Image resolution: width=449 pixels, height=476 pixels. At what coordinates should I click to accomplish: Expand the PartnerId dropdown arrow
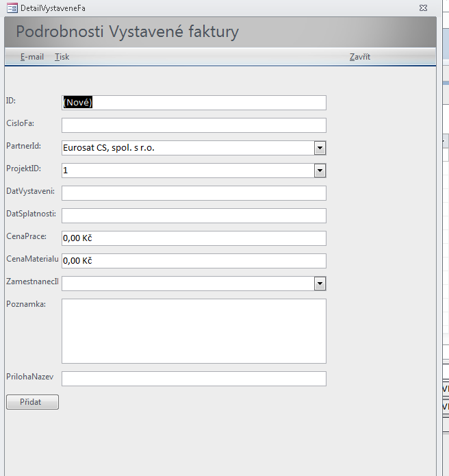(x=320, y=148)
